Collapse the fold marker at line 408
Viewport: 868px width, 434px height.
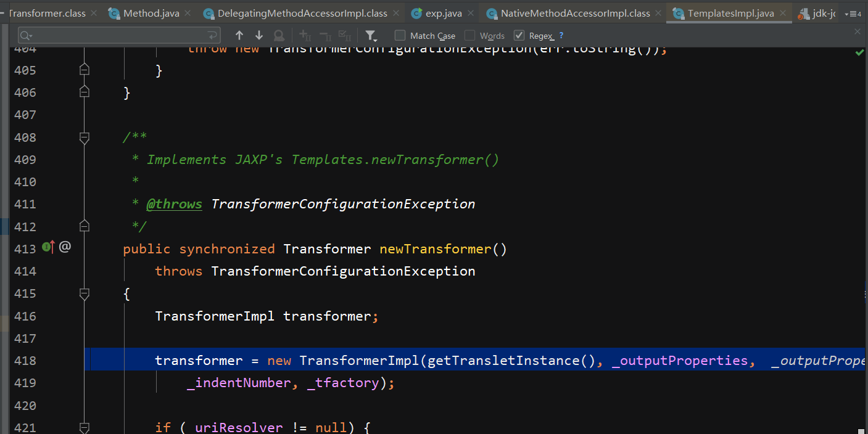click(x=85, y=139)
